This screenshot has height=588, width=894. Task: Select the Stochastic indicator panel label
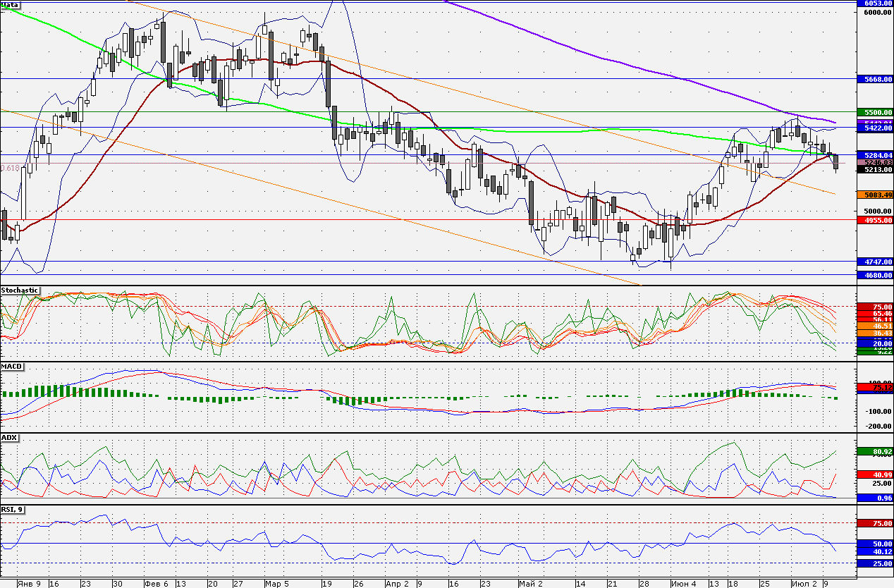click(x=20, y=290)
